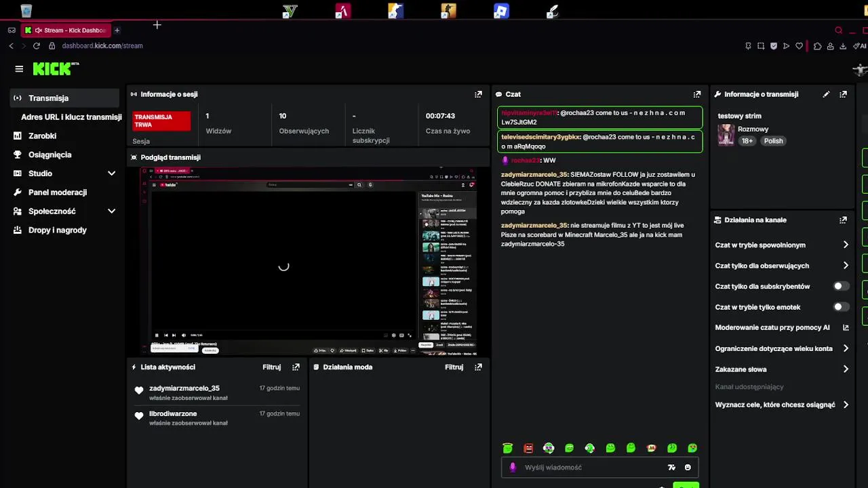Viewport: 868px width, 488px height.
Task: Expand the Społeczność sidebar section
Action: [x=112, y=211]
